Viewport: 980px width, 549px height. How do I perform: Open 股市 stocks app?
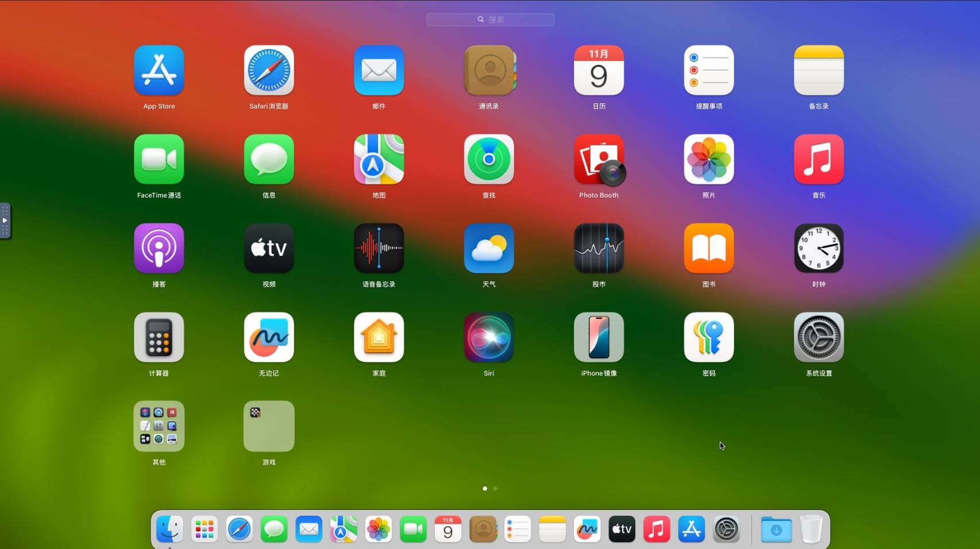coord(599,248)
